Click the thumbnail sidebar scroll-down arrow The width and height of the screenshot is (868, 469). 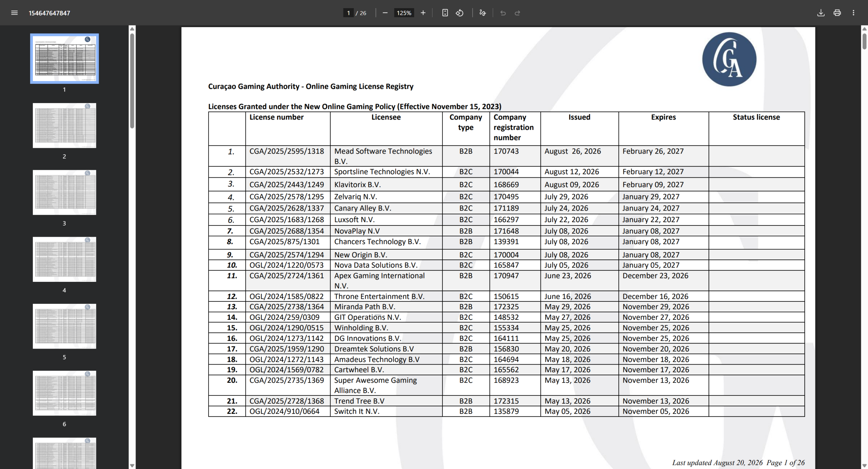[x=132, y=466]
